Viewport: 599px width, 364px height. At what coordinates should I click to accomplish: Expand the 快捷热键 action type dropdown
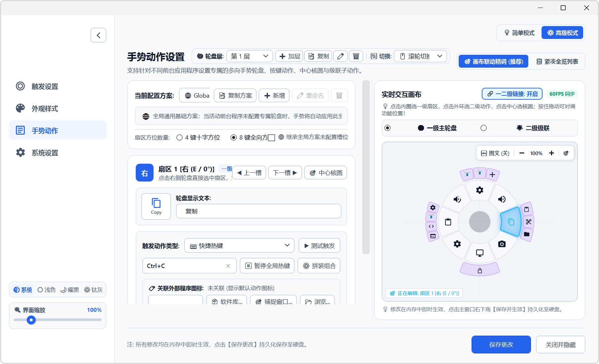click(239, 246)
